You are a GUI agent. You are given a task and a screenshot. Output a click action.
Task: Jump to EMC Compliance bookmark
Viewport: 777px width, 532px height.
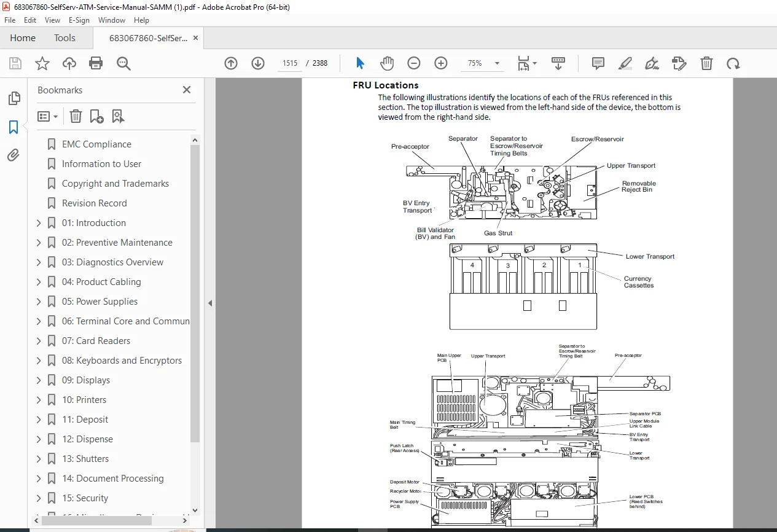click(96, 144)
